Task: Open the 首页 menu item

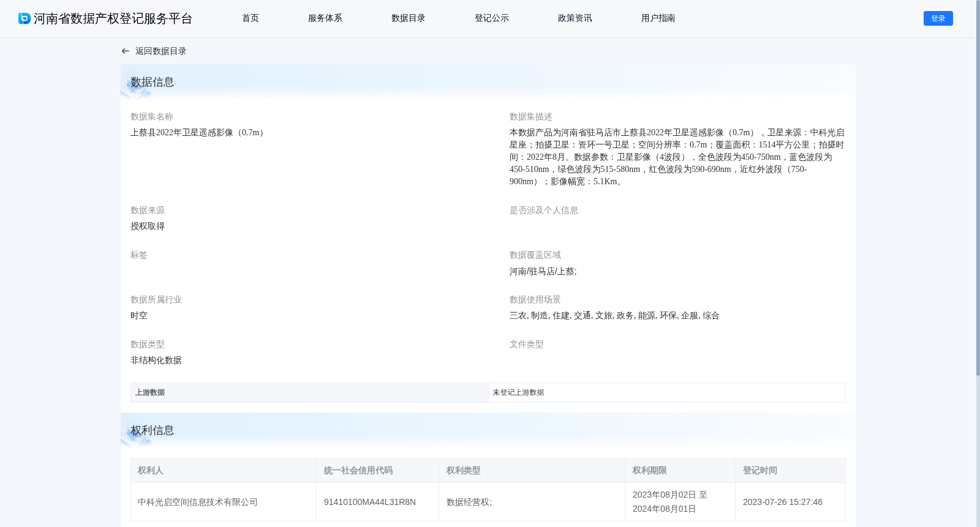Action: (251, 18)
